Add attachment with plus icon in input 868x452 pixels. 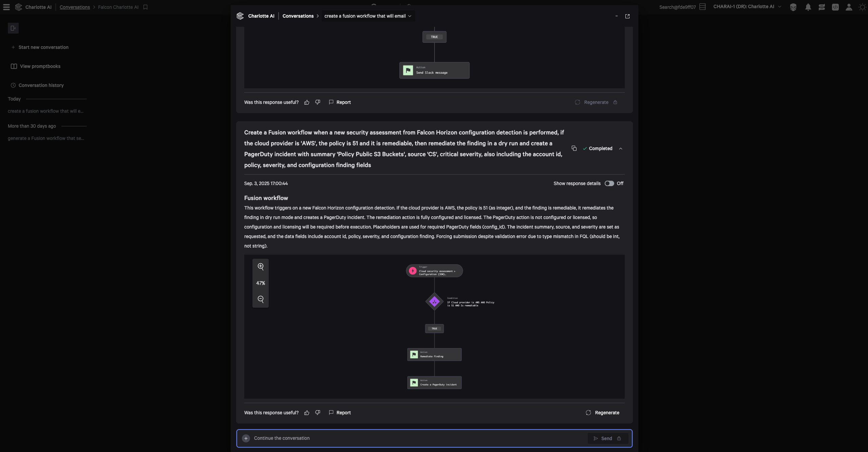(x=246, y=438)
